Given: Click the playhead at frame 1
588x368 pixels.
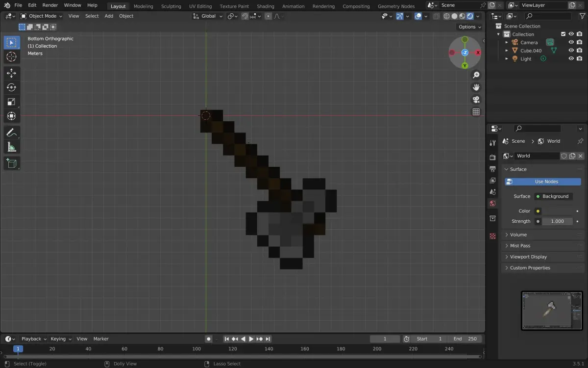Looking at the screenshot, I should coord(18,349).
